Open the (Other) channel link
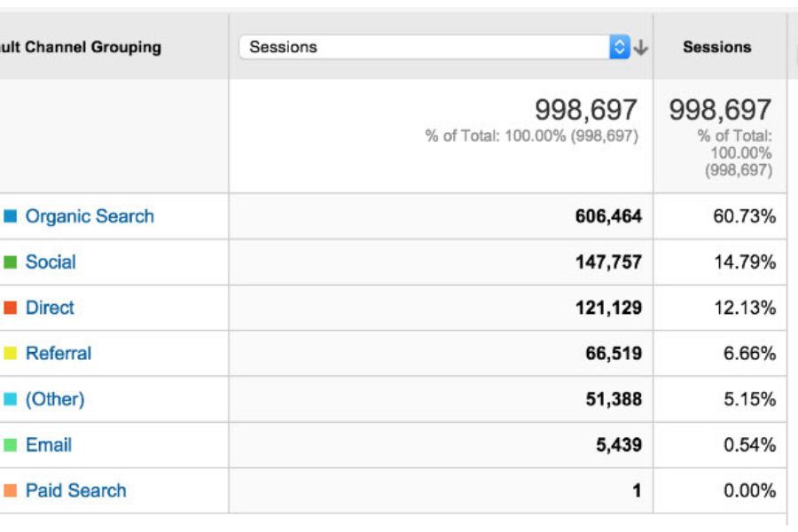This screenshot has height=532, width=798. click(55, 399)
